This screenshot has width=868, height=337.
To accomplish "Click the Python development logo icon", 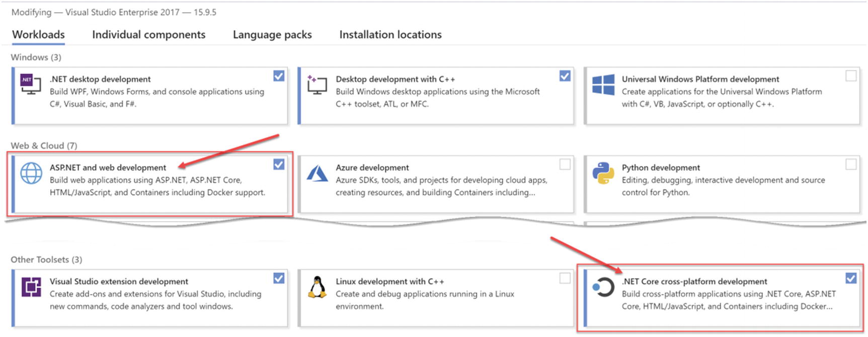I will coord(603,173).
